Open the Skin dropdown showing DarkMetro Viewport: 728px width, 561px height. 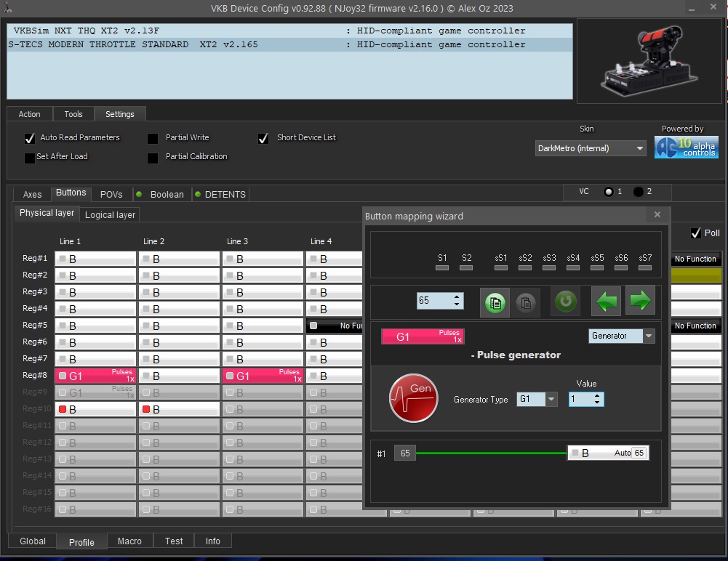pos(590,148)
